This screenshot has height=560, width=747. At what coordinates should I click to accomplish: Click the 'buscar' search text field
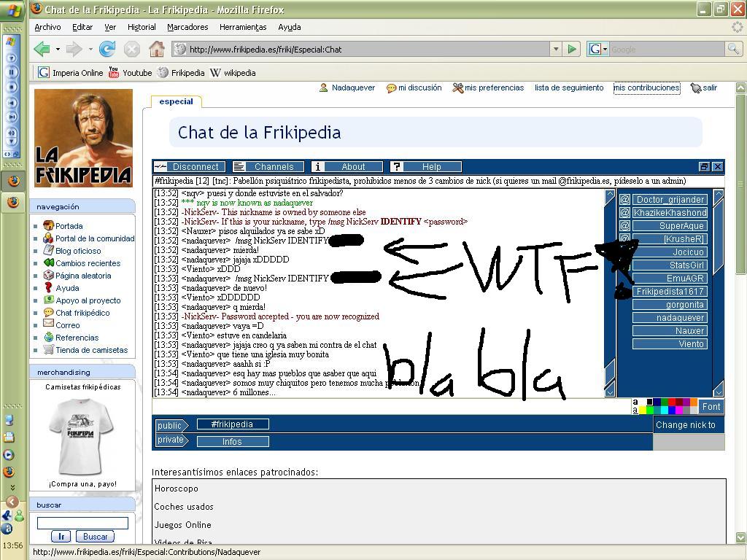[82, 522]
